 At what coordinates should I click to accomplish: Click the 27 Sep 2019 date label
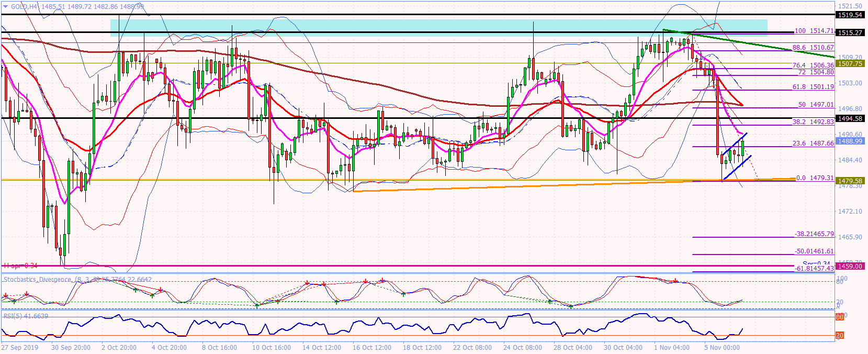(20, 348)
